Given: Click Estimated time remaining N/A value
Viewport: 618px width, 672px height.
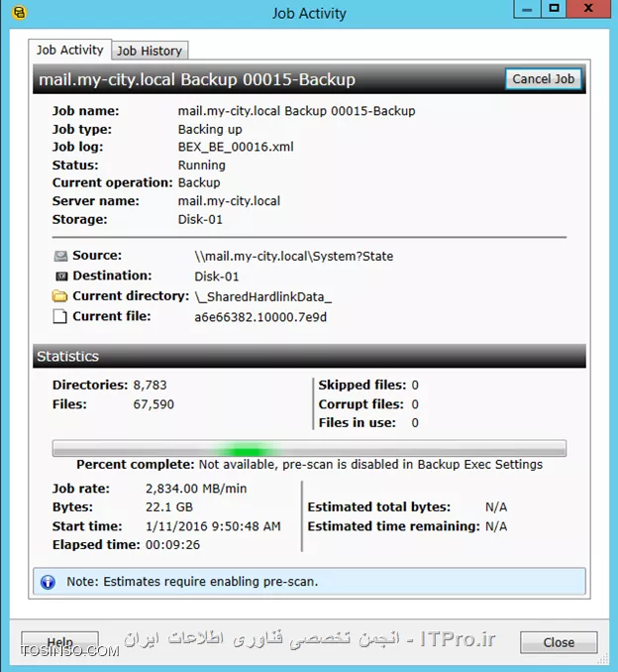Looking at the screenshot, I should [496, 526].
